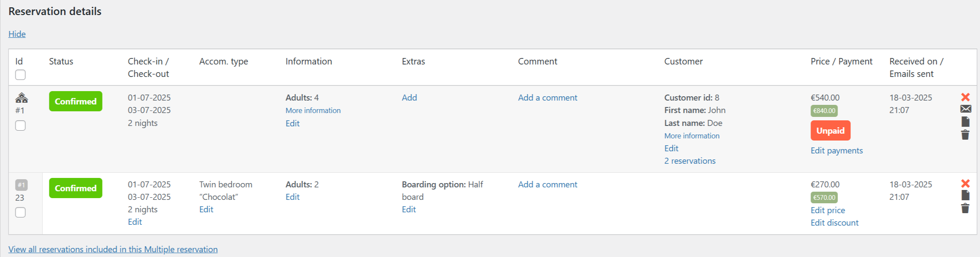Screen dimensions: 980x257
Task: Expand More information for customer John Doe
Action: [x=692, y=135]
